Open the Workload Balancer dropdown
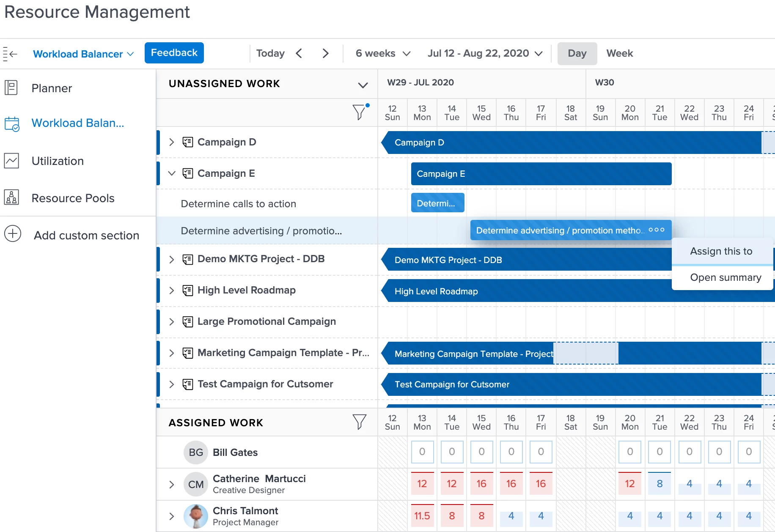This screenshot has height=532, width=775. [83, 54]
